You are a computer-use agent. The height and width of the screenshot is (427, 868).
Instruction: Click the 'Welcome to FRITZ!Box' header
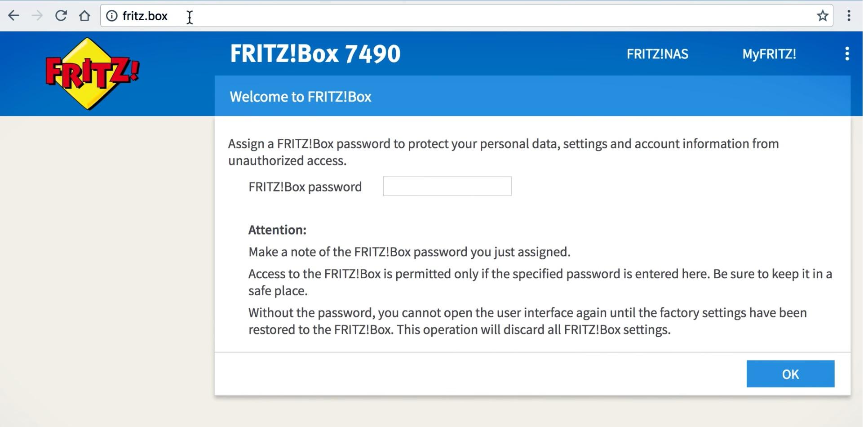click(300, 97)
